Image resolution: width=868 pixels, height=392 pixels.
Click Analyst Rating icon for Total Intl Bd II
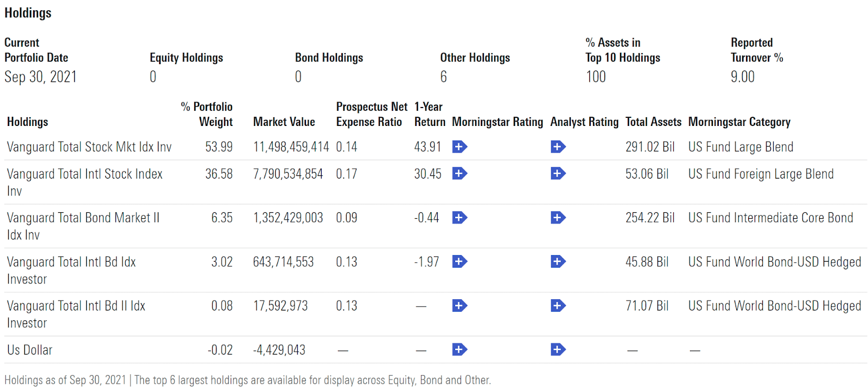[x=558, y=306]
